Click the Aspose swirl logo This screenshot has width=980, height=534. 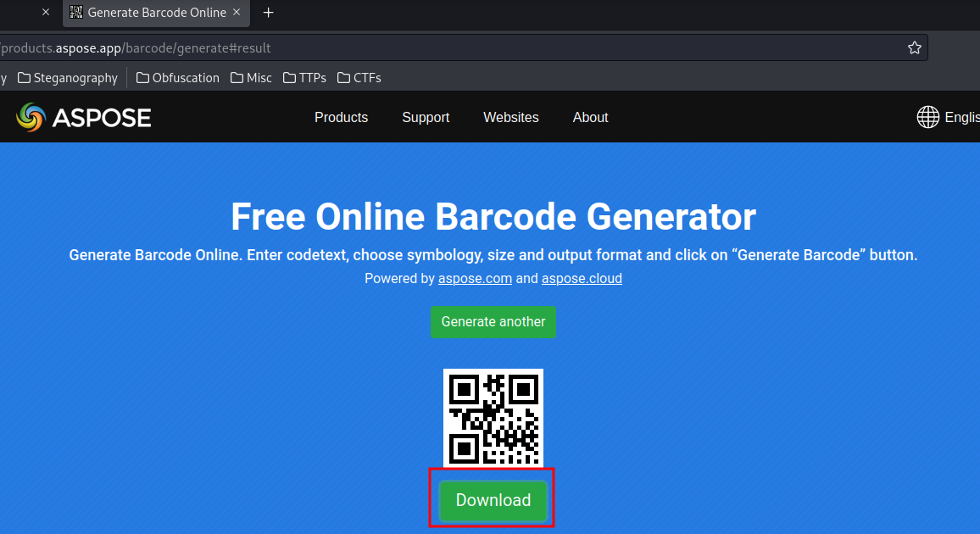pyautogui.click(x=31, y=118)
